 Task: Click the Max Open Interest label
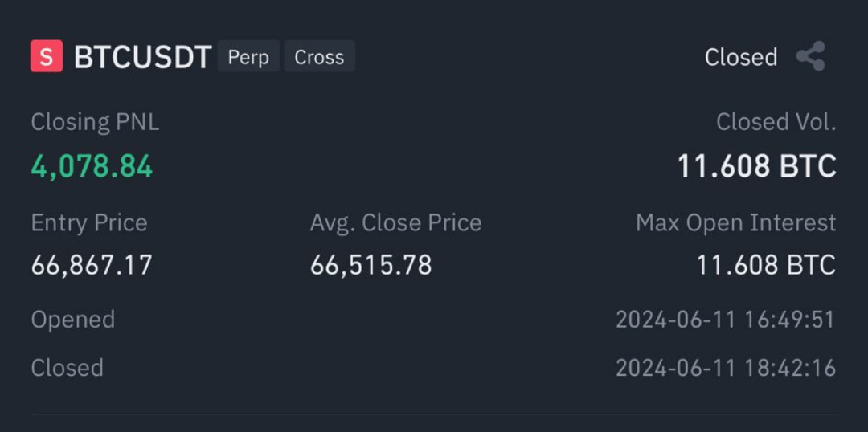(735, 223)
